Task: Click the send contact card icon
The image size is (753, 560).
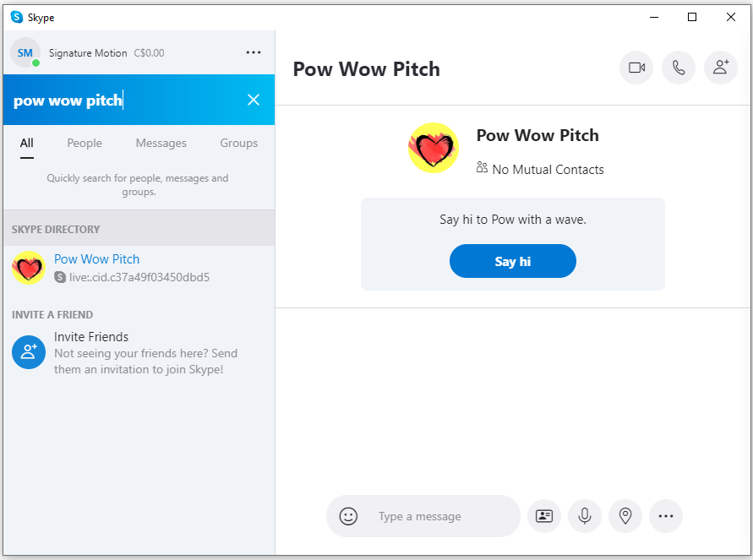Action: coord(544,516)
